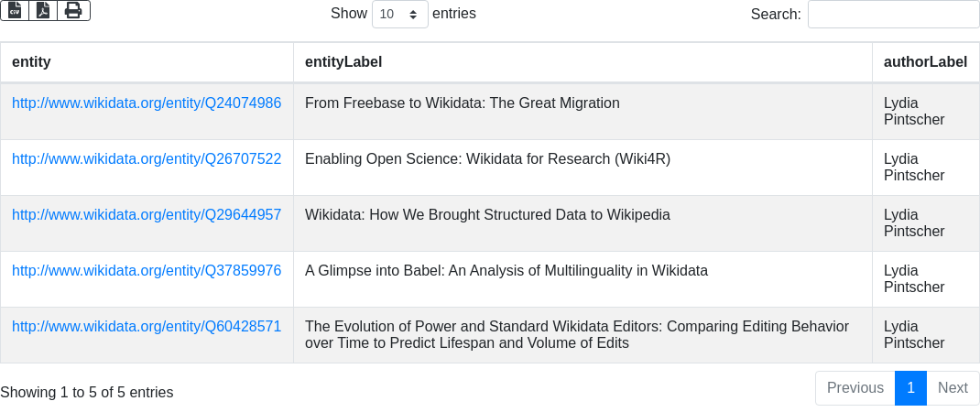The image size is (980, 412).
Task: Open the Q60428571 Wikidata entity link
Action: pyautogui.click(x=147, y=327)
